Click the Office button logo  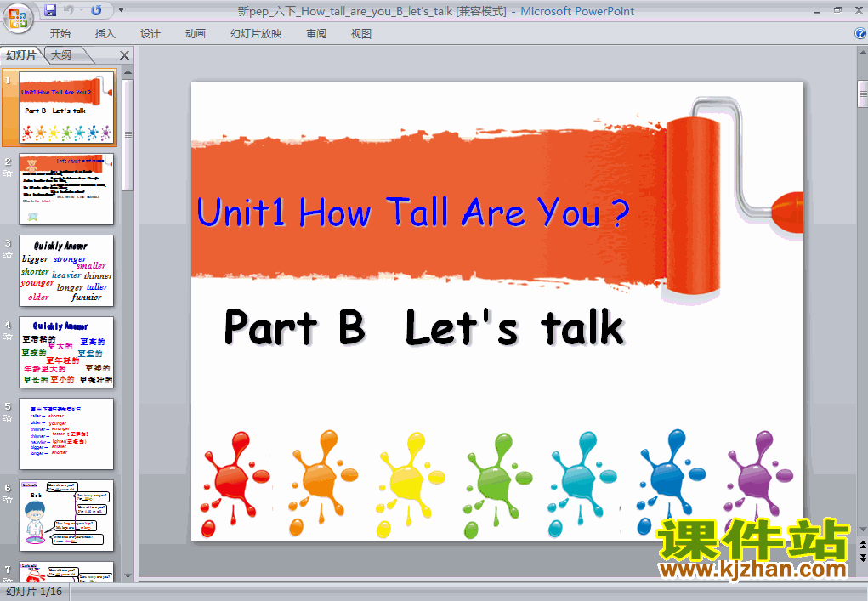[x=17, y=17]
